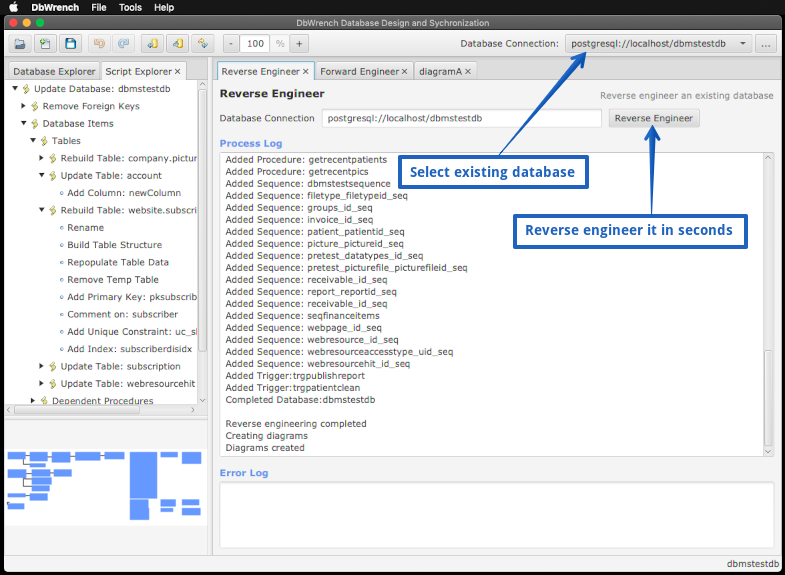Create a new file from the toolbar
Screen dimensions: 785x575
click(x=45, y=44)
